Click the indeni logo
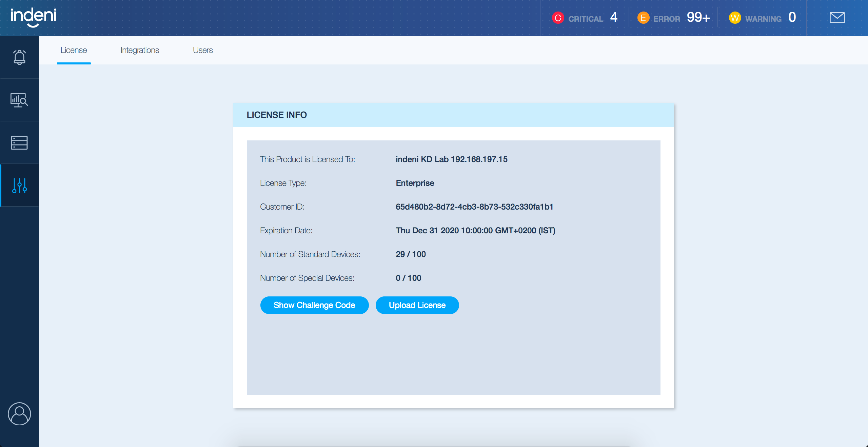868x447 pixels. pyautogui.click(x=33, y=17)
